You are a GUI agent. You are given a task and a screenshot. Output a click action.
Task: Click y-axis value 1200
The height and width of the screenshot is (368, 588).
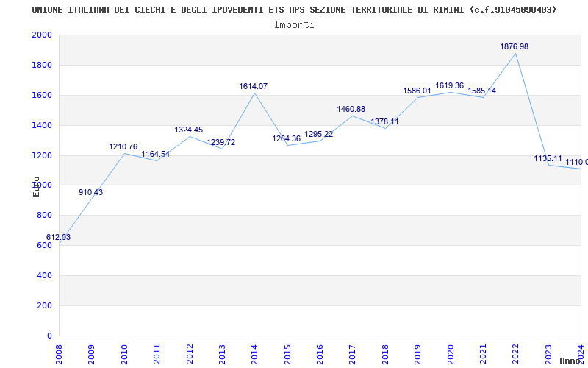pyautogui.click(x=42, y=155)
